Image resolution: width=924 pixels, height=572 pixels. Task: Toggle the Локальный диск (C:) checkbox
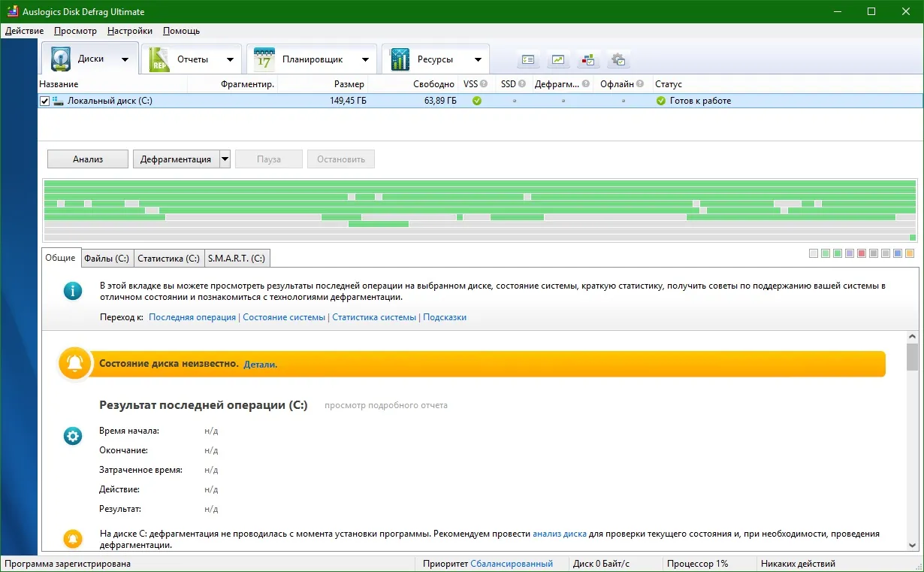[x=44, y=101]
